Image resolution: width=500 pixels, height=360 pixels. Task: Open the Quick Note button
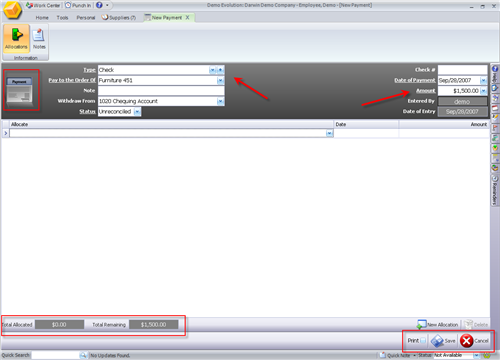click(395, 355)
